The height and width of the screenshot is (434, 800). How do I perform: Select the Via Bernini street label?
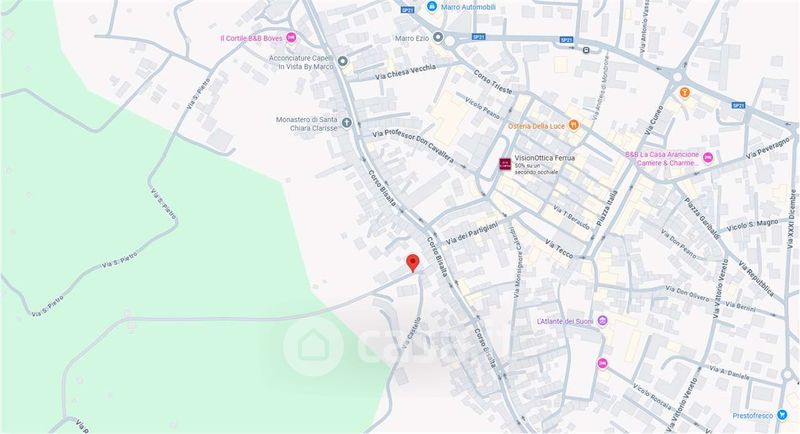tap(740, 307)
